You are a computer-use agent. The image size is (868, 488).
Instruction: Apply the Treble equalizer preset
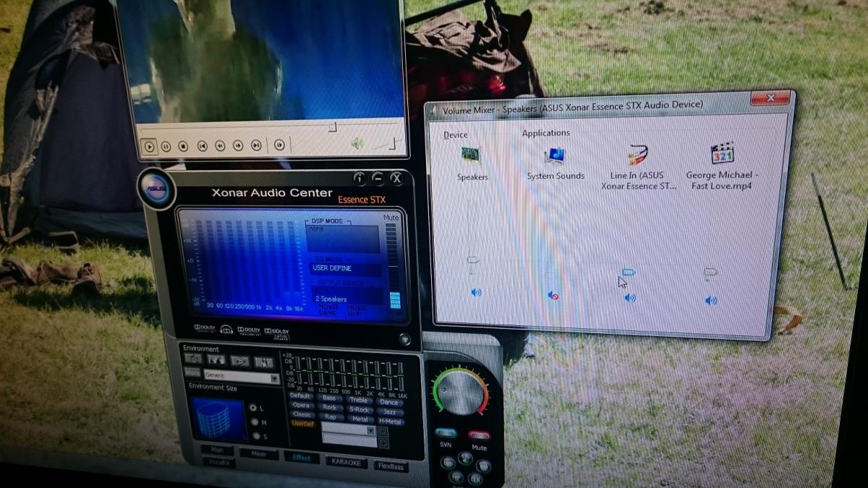359,400
